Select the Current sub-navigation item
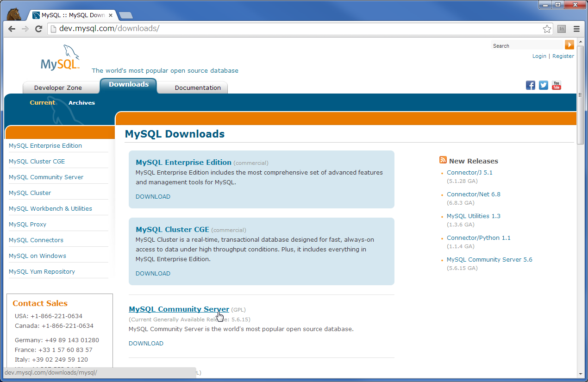This screenshot has height=382, width=588. pos(43,103)
